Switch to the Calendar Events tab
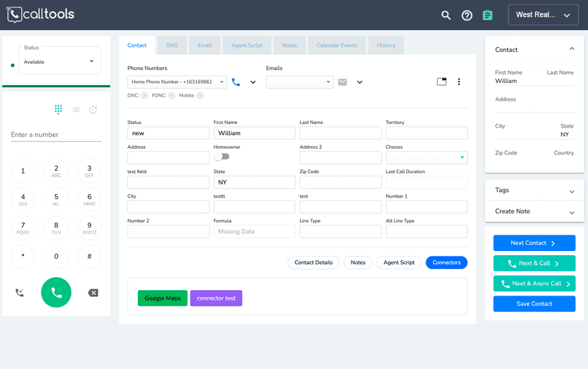588x369 pixels. (x=336, y=45)
